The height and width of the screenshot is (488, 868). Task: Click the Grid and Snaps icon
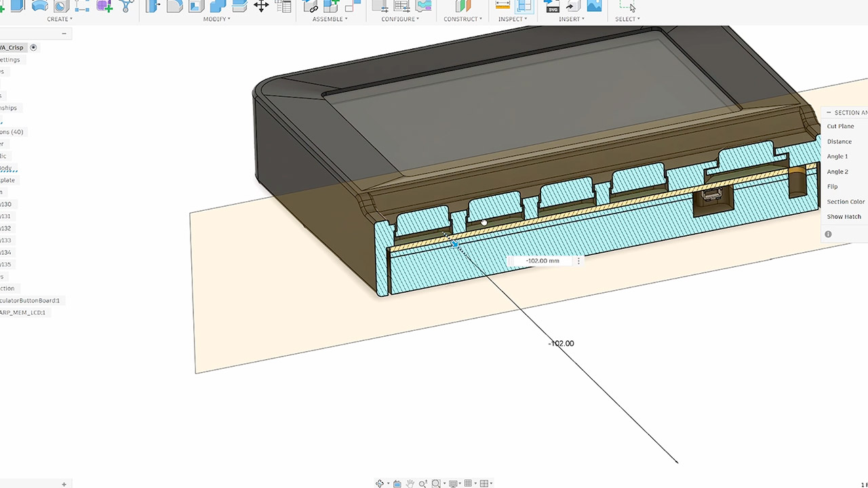pyautogui.click(x=468, y=483)
